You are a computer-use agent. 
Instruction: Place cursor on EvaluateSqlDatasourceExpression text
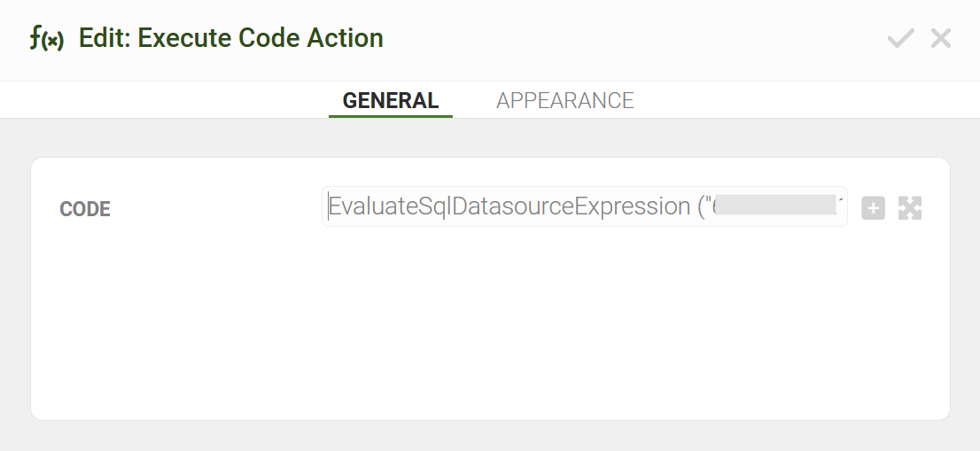pos(509,206)
